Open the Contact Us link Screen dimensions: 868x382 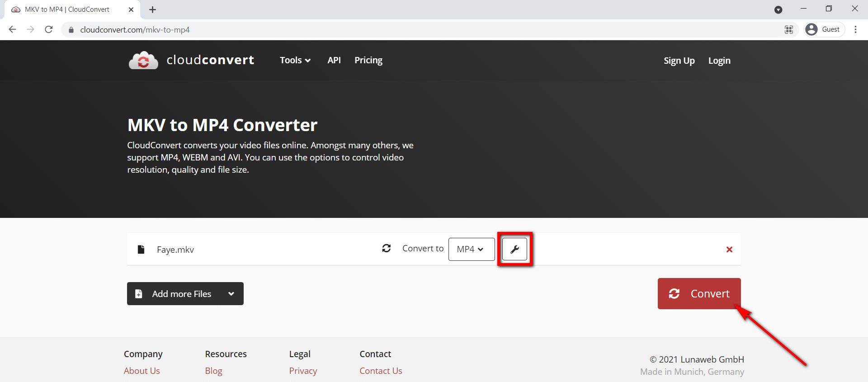pos(381,371)
